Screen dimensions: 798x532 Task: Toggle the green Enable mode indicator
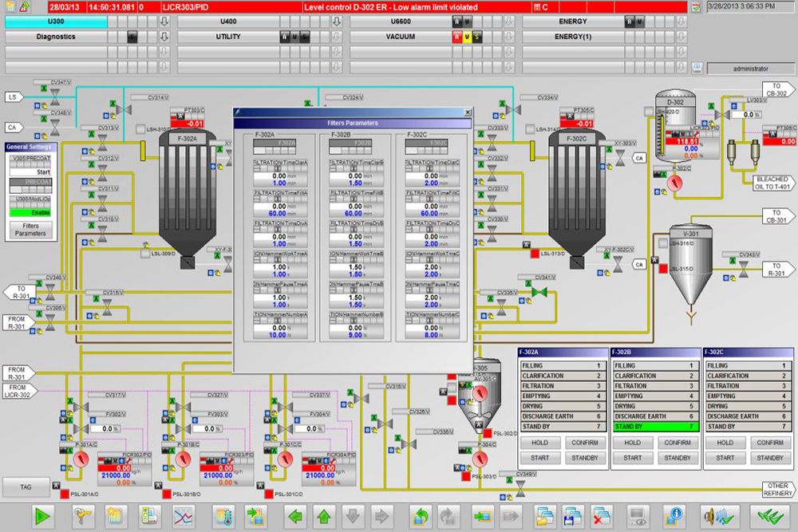click(x=30, y=213)
